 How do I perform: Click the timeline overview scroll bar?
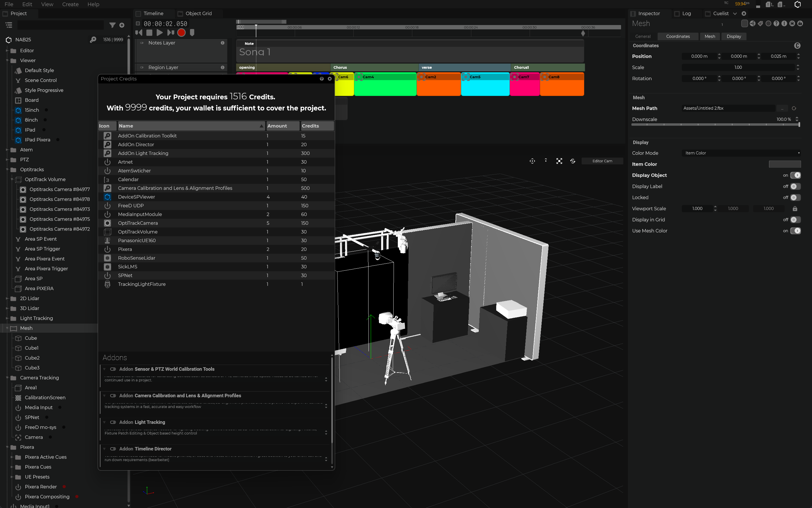[x=261, y=21]
